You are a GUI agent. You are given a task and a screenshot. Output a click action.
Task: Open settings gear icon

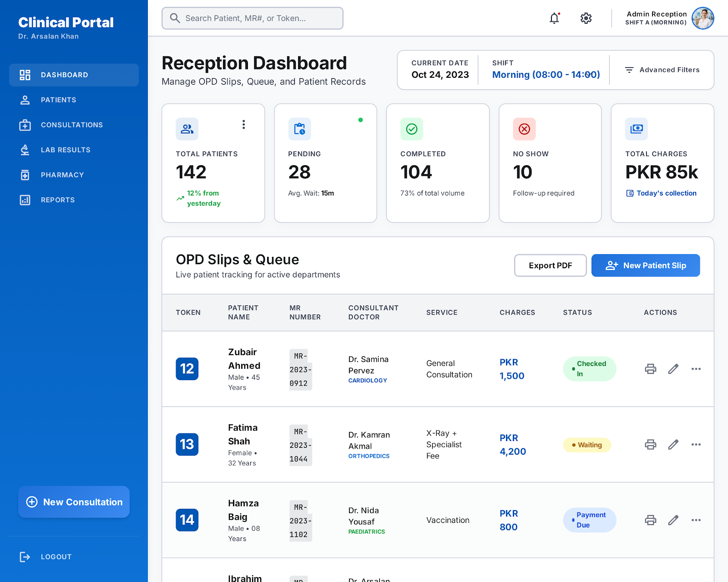[586, 18]
